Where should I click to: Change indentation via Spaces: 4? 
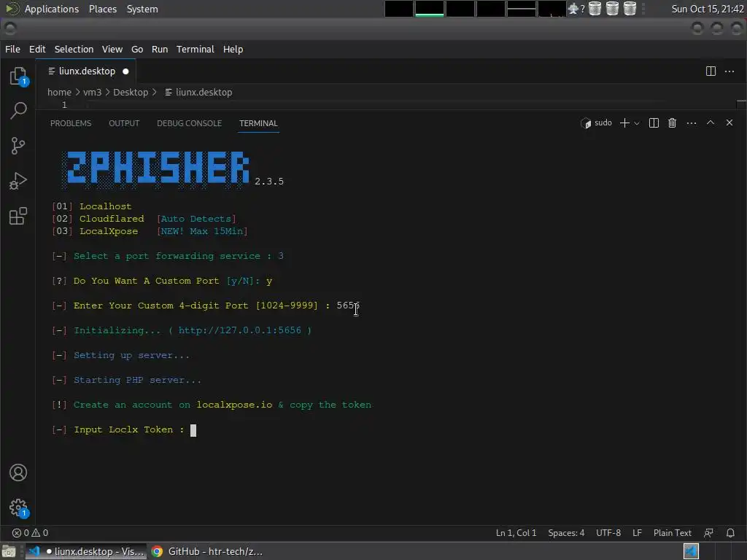coord(566,533)
